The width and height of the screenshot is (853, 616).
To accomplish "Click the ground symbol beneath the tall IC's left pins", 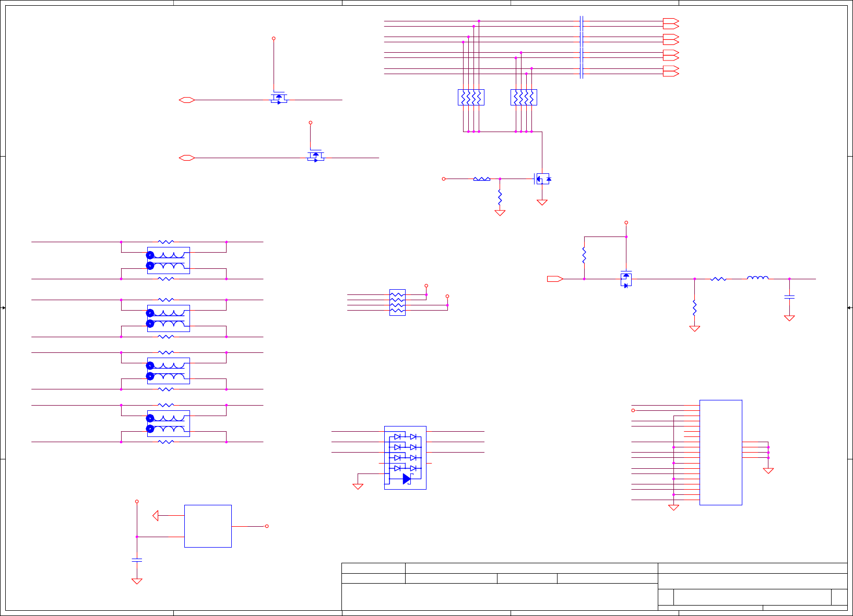I will coord(673,507).
